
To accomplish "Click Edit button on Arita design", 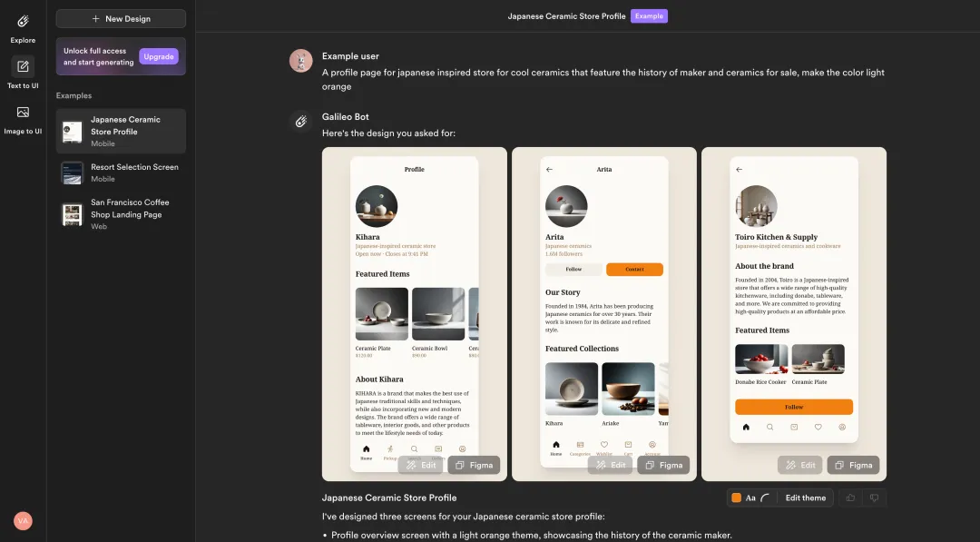I will (x=610, y=465).
